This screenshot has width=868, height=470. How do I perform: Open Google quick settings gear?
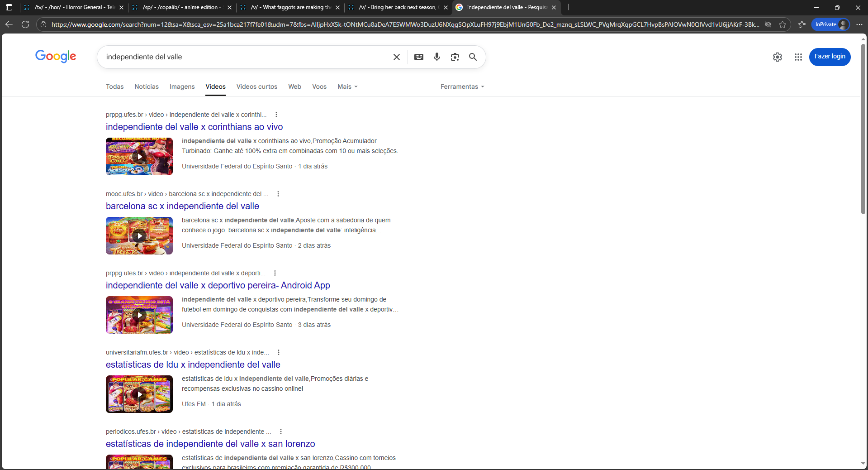pyautogui.click(x=778, y=57)
